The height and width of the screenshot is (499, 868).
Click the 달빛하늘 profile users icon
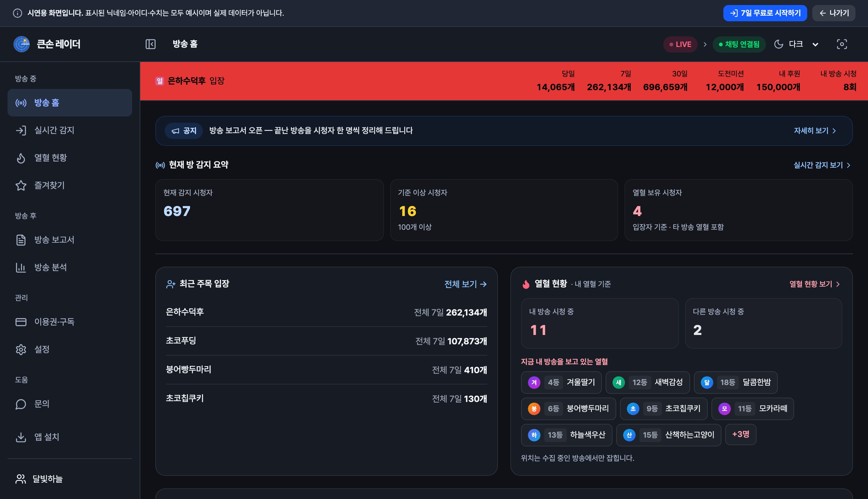(21, 479)
